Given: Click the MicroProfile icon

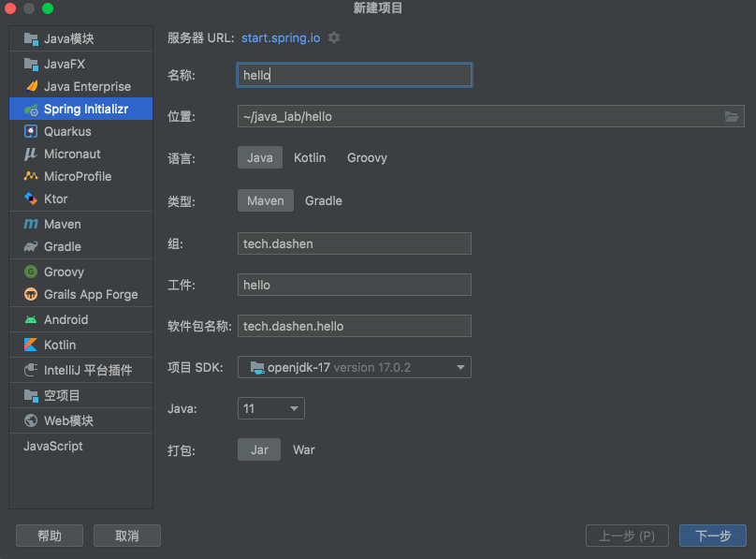Looking at the screenshot, I should tap(31, 176).
